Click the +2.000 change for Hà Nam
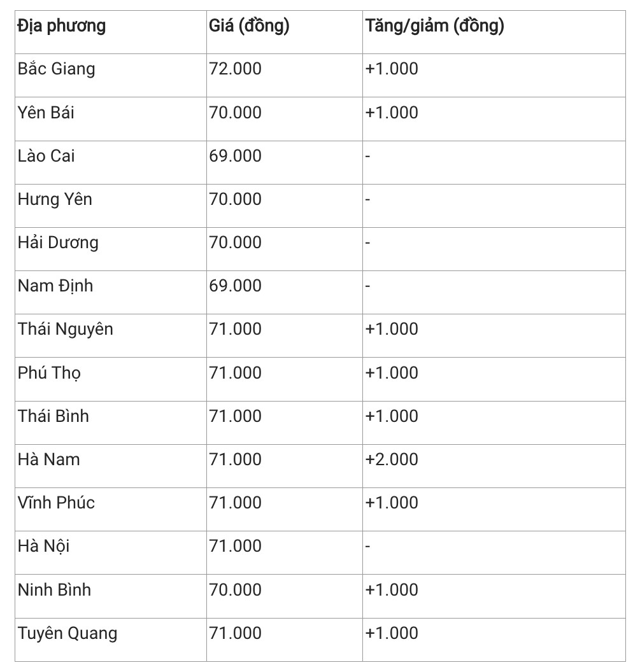Image resolution: width=633 pixels, height=672 pixels. click(392, 459)
